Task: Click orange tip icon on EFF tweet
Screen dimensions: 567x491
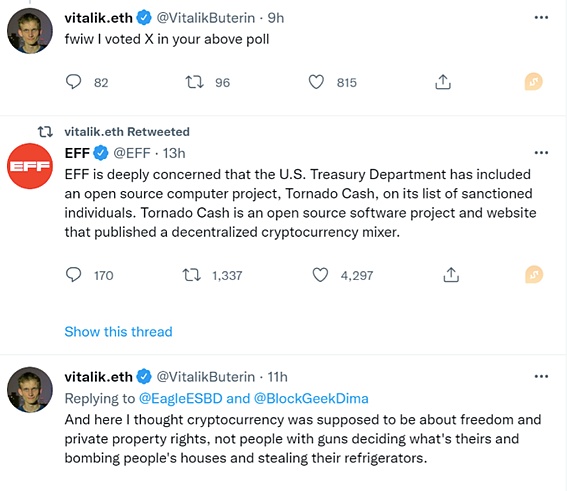Action: [x=534, y=275]
